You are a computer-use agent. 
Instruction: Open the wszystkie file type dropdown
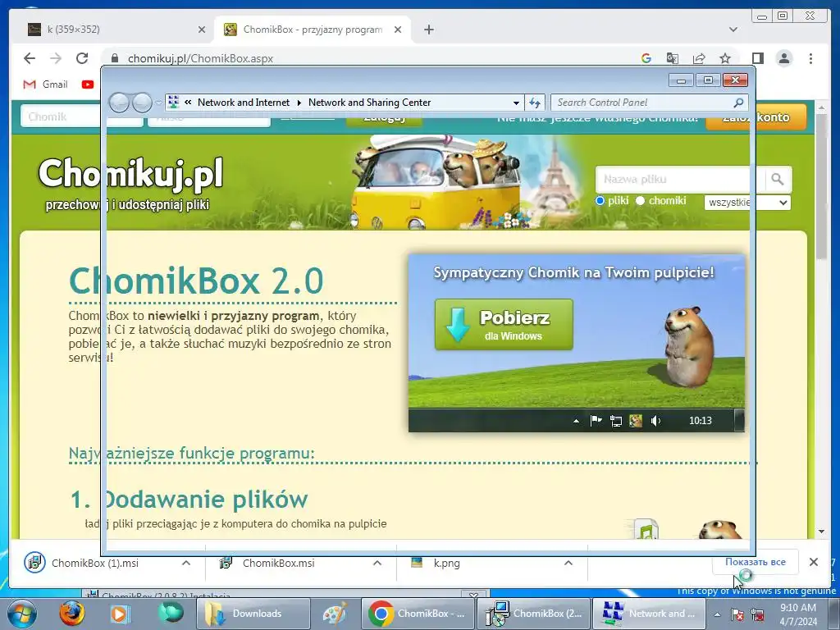point(747,203)
